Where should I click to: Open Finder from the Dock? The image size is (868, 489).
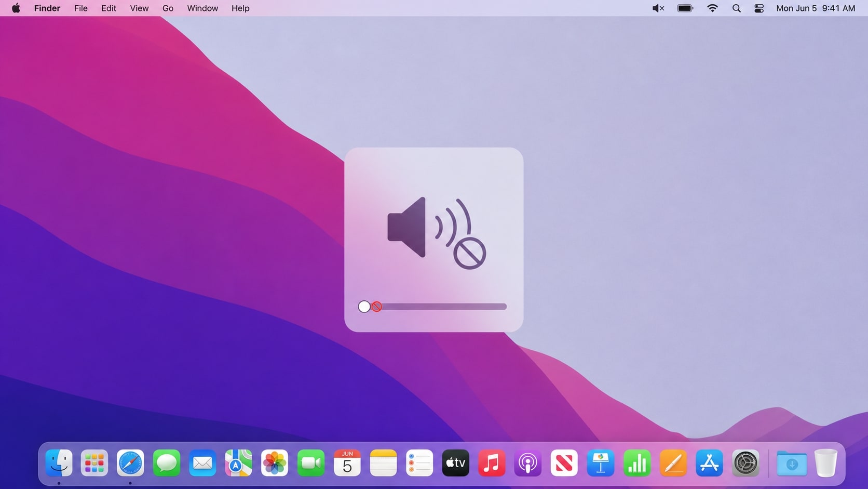[x=59, y=462]
